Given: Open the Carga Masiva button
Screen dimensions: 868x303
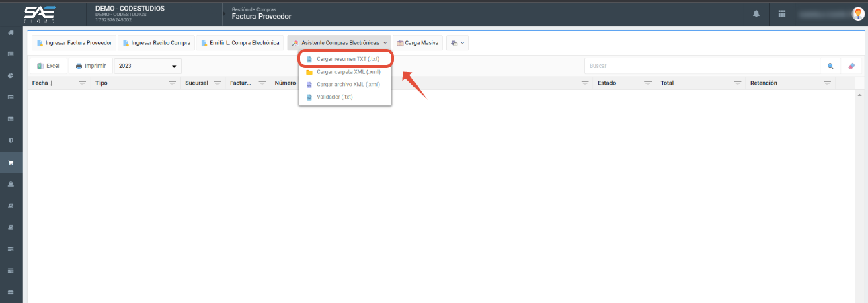Looking at the screenshot, I should 418,43.
